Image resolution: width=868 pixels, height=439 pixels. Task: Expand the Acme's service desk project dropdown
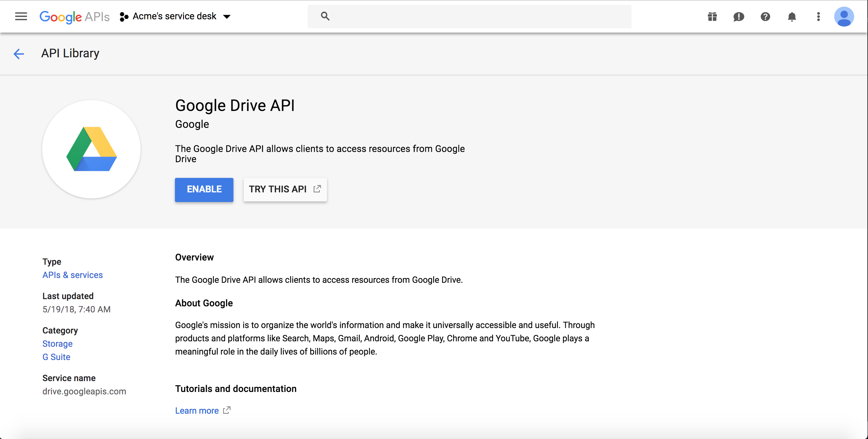[x=227, y=17]
